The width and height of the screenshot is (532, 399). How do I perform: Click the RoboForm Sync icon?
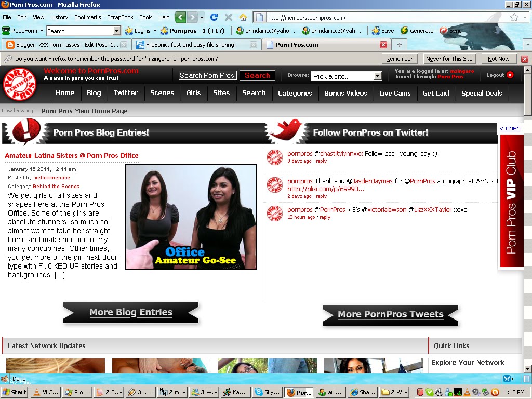point(450,31)
